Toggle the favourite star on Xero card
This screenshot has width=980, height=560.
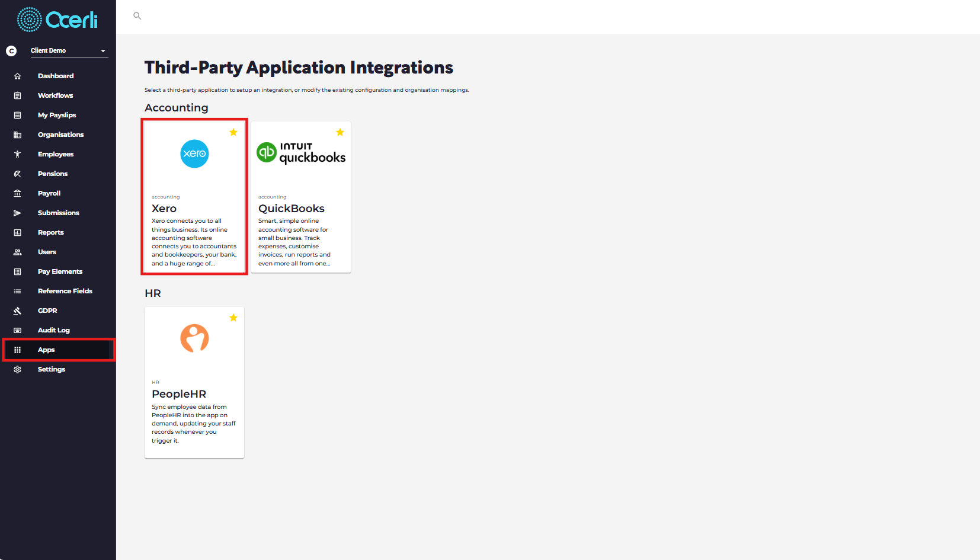coord(233,132)
